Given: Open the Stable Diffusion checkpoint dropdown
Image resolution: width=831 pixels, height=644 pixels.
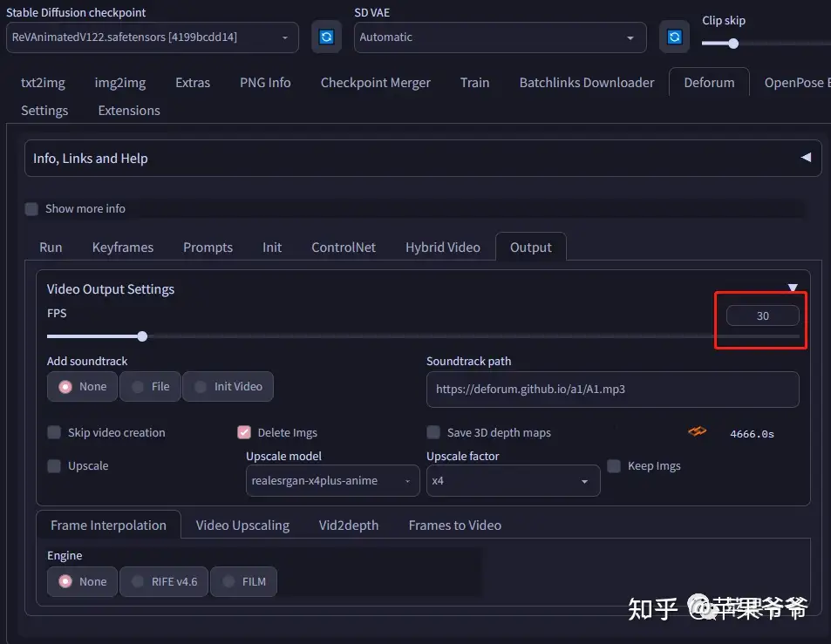Looking at the screenshot, I should 153,37.
